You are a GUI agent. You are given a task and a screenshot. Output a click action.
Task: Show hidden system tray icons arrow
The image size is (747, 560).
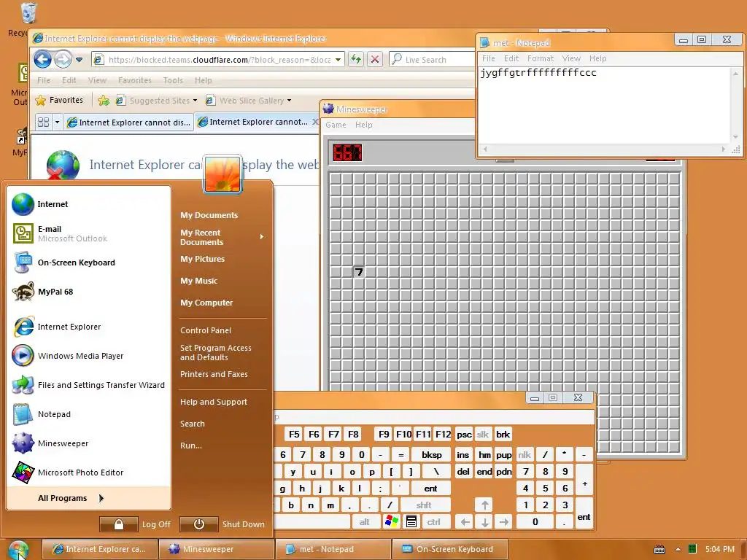click(678, 550)
